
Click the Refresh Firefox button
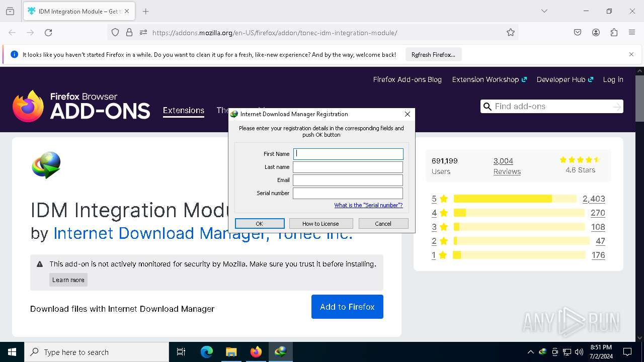point(433,55)
